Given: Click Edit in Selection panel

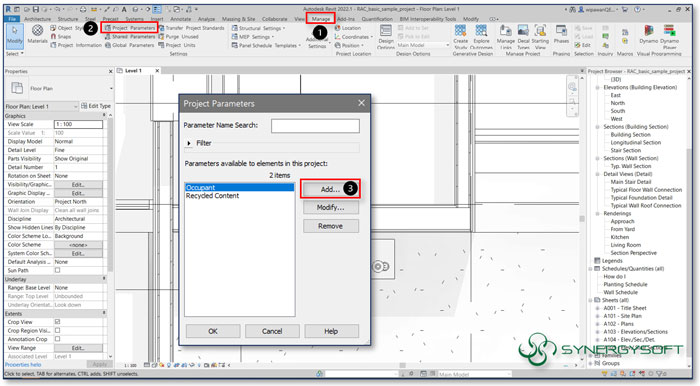Looking at the screenshot, I should (583, 45).
